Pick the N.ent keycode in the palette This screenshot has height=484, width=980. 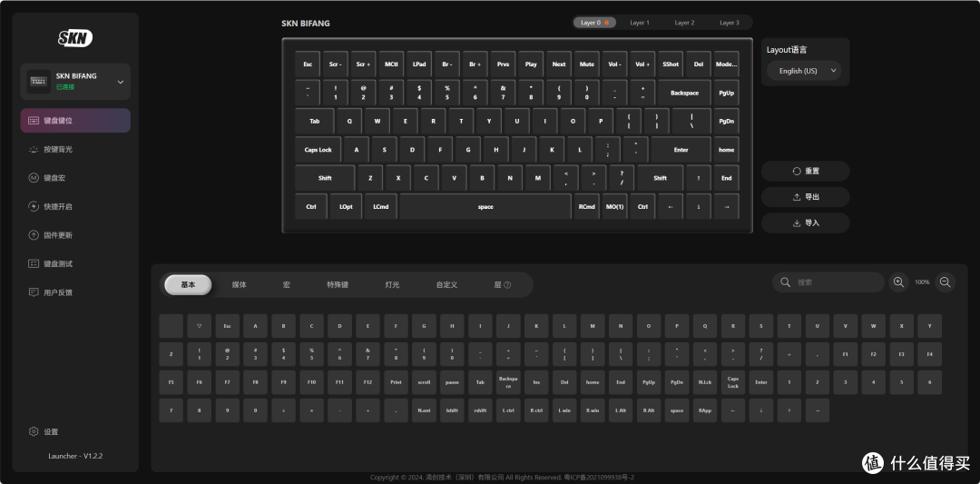click(x=424, y=410)
